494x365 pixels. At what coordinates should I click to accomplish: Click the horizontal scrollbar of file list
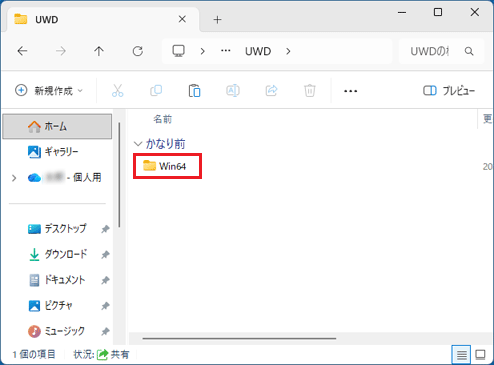click(x=239, y=338)
